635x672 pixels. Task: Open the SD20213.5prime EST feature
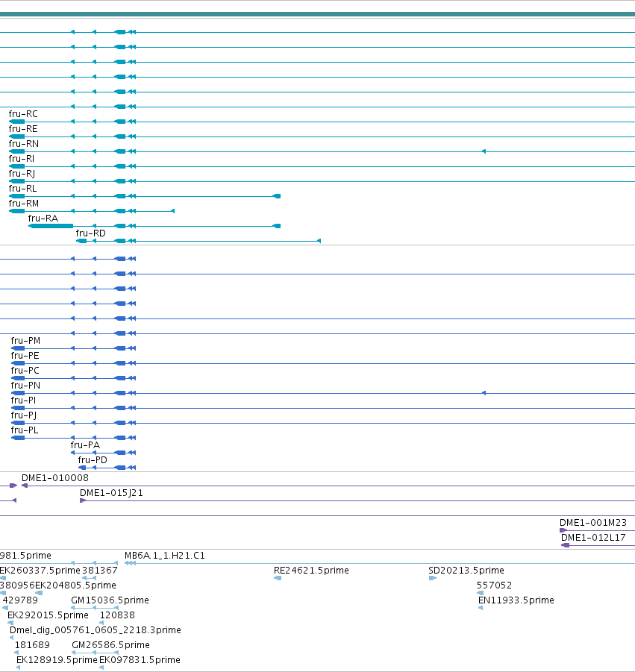pos(466,571)
